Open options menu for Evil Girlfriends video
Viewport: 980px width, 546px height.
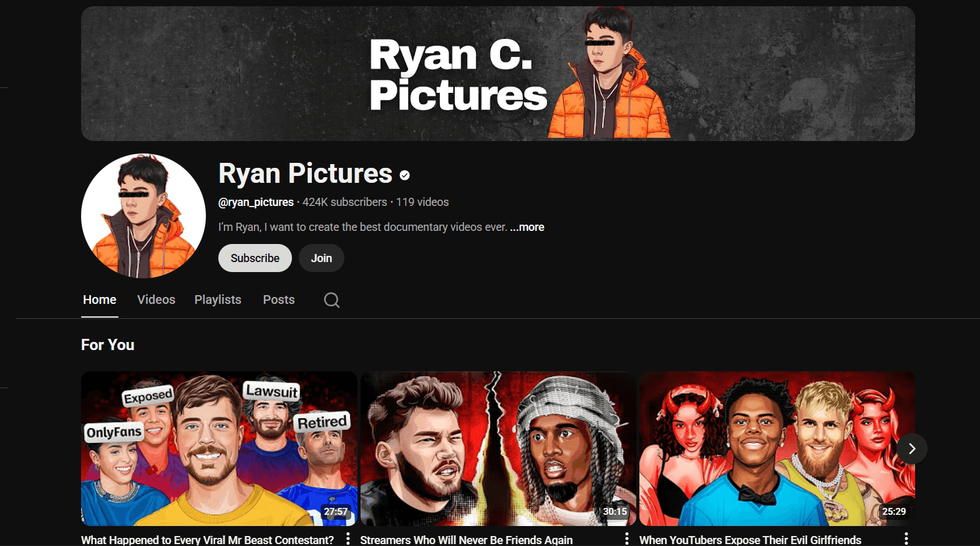tap(906, 539)
